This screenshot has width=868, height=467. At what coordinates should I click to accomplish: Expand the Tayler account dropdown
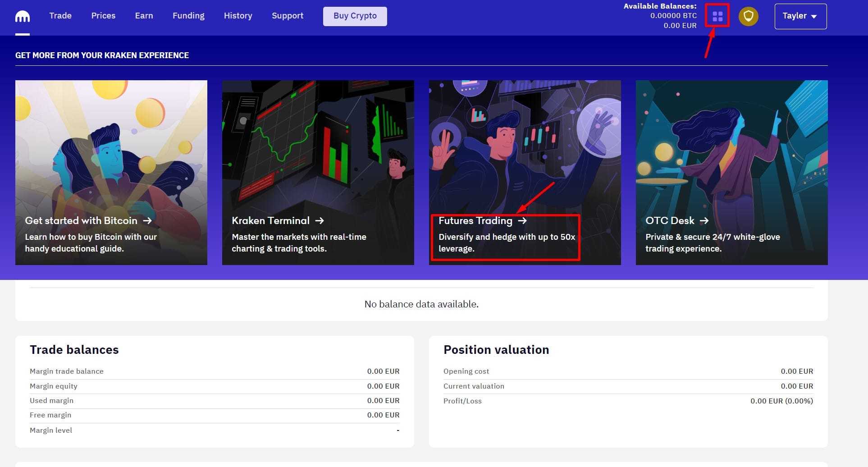pos(800,16)
